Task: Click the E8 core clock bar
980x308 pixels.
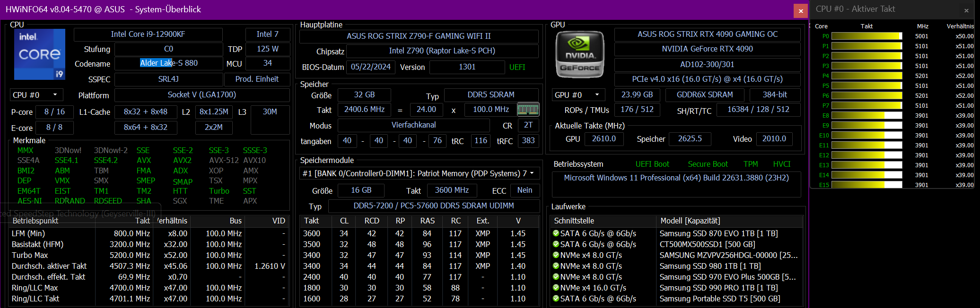Action: click(x=866, y=115)
